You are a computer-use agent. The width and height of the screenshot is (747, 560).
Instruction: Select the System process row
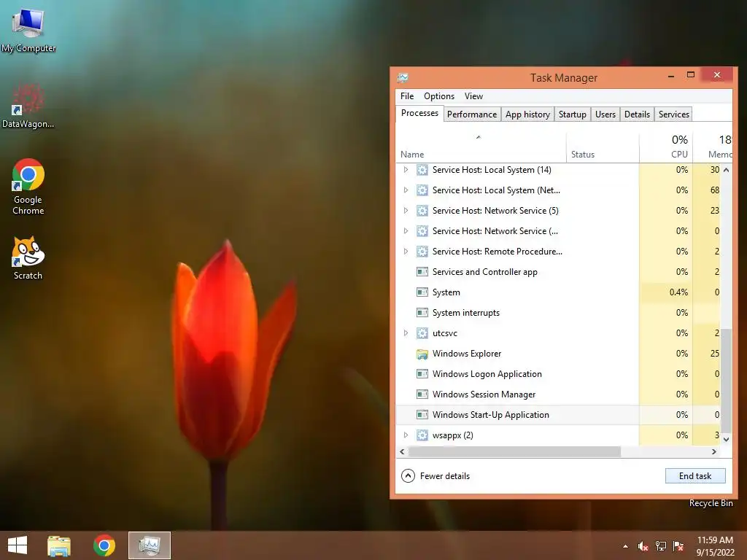point(558,292)
